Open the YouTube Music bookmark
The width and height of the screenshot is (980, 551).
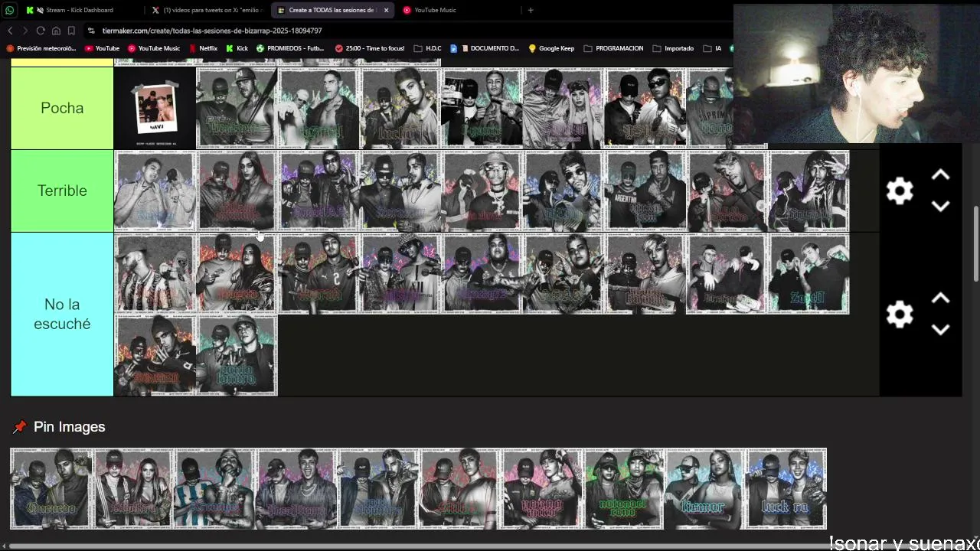tap(154, 48)
